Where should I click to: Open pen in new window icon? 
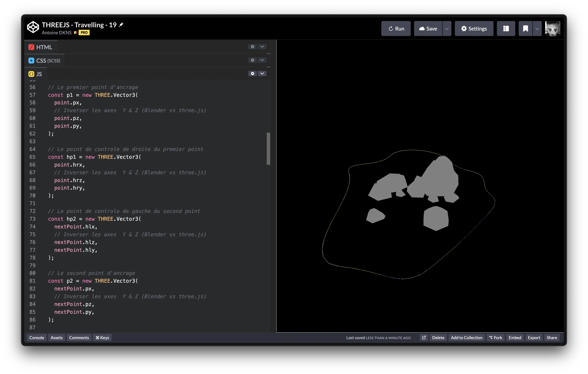(424, 338)
